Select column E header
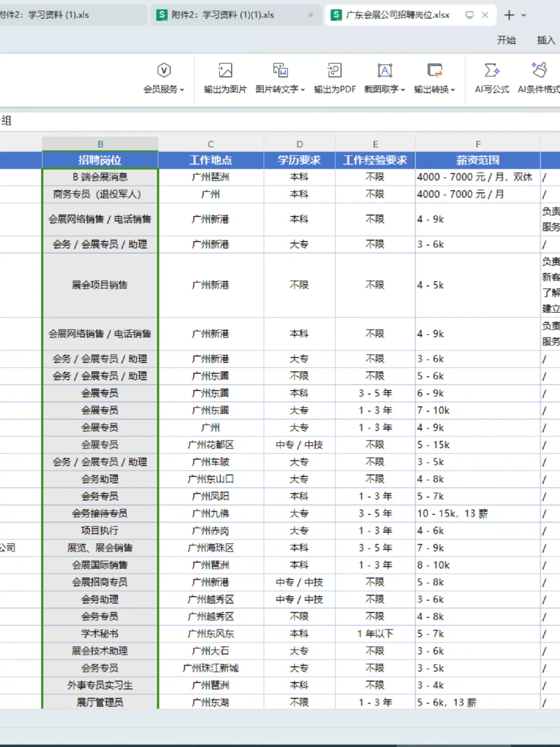Viewport: 560px width, 747px height. 375,144
